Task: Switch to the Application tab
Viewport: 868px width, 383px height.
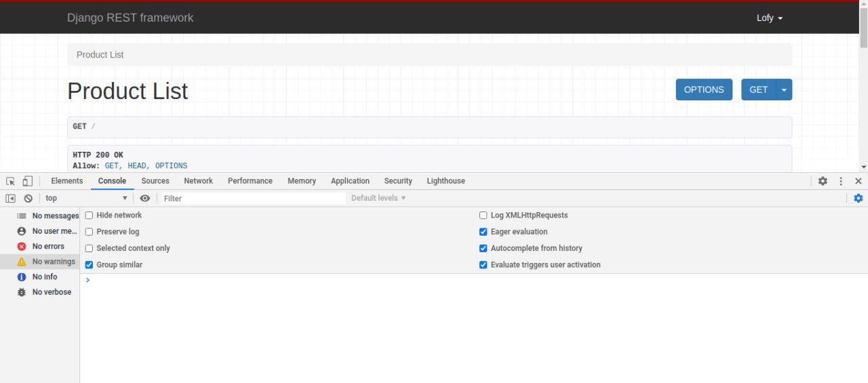Action: (x=350, y=181)
